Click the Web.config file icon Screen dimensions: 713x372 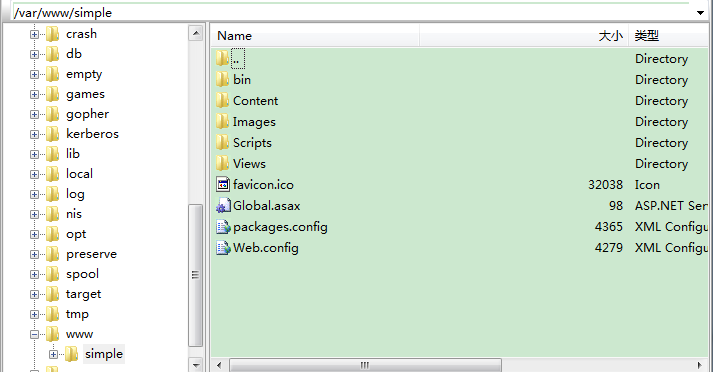223,247
